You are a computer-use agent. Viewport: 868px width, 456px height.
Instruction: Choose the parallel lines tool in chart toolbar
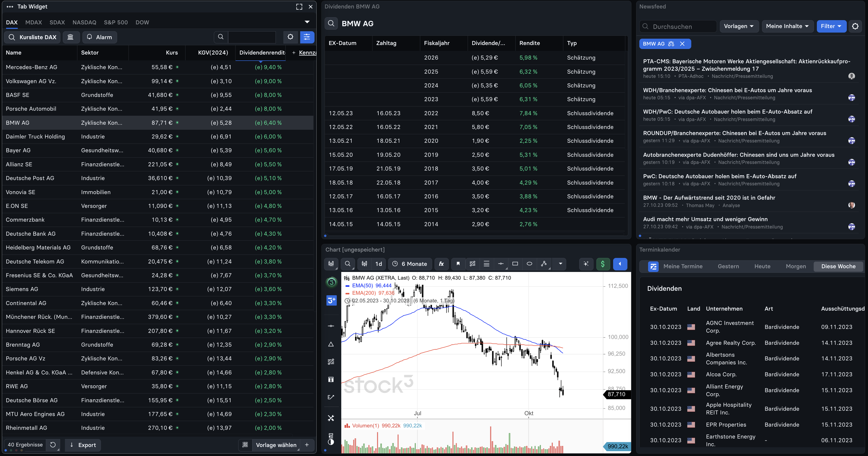pyautogui.click(x=486, y=264)
